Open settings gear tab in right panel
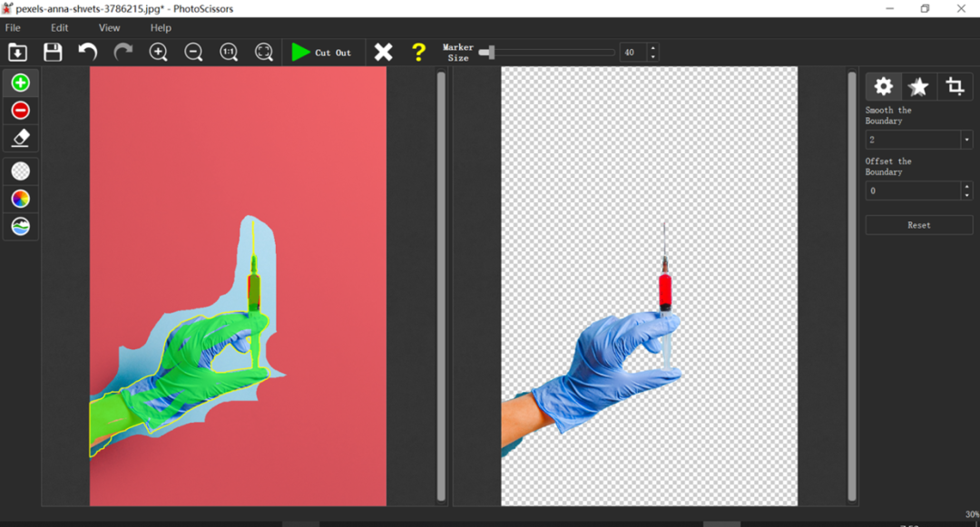The width and height of the screenshot is (980, 527). click(x=883, y=86)
